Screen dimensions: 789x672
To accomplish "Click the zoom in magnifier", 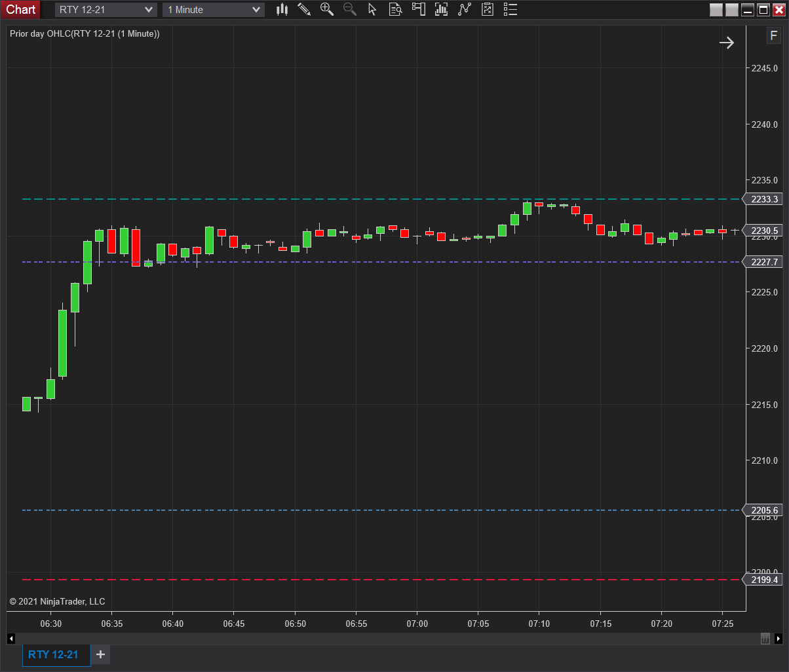I will point(326,9).
